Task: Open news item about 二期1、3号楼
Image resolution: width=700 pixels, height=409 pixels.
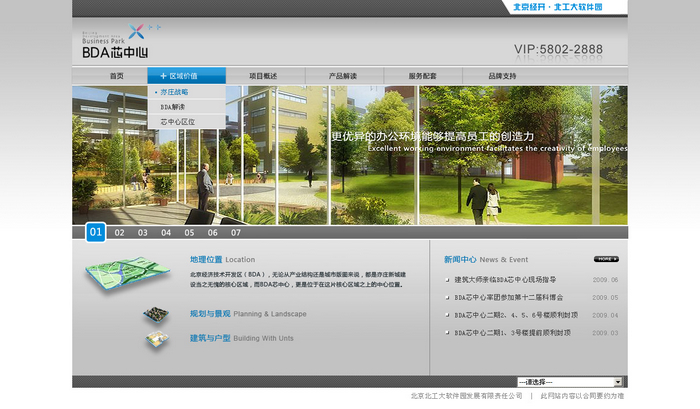Action: click(512, 333)
